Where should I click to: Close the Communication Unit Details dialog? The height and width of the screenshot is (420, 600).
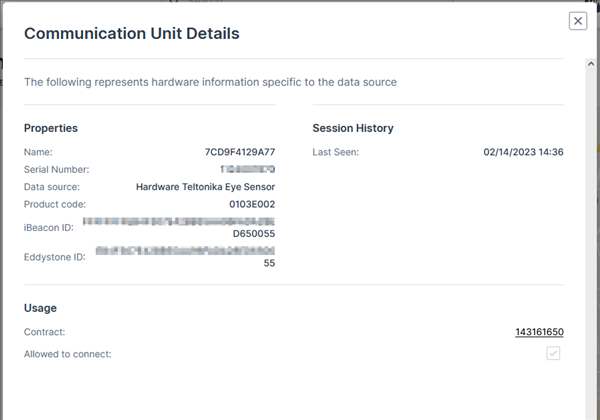pyautogui.click(x=577, y=21)
